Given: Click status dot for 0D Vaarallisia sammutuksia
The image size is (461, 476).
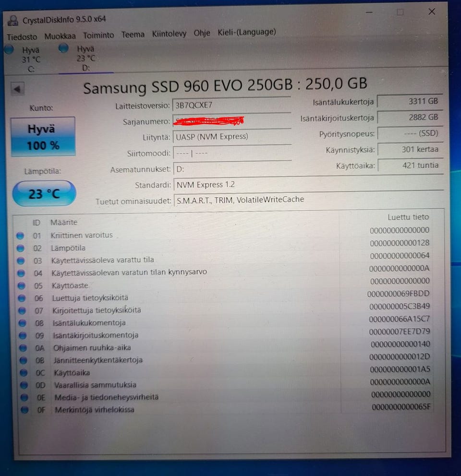Looking at the screenshot, I should click(24, 385).
